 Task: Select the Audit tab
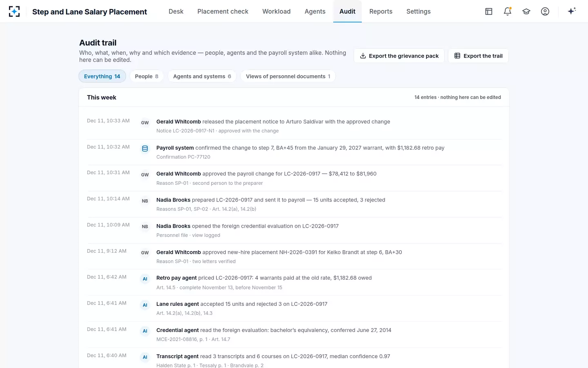click(x=347, y=11)
